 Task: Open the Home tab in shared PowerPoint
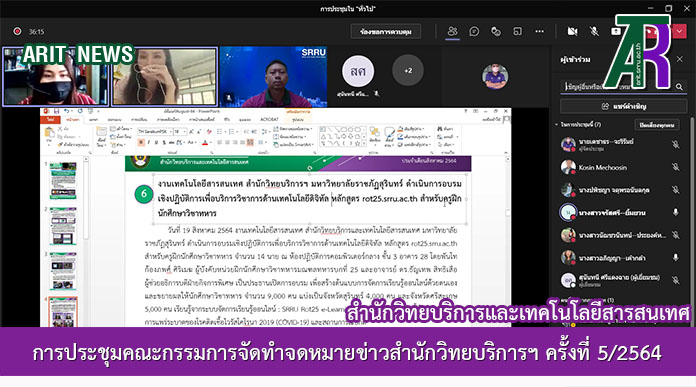click(72, 119)
